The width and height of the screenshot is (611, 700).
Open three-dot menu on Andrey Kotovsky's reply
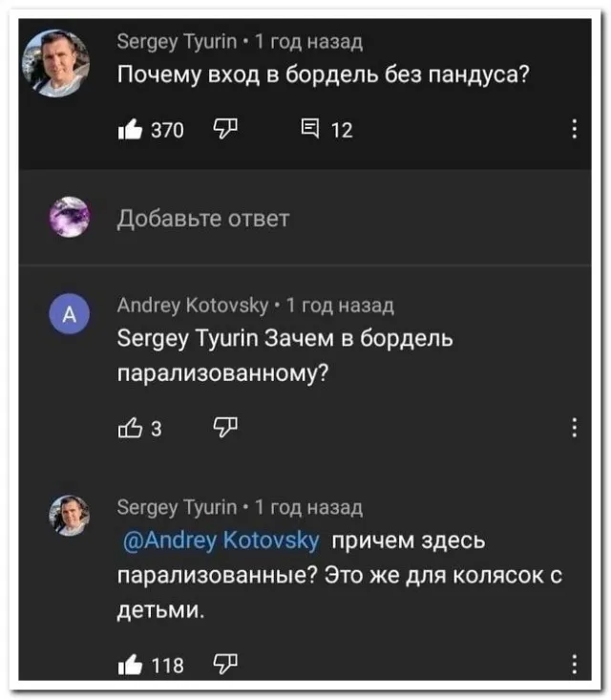coord(574,427)
